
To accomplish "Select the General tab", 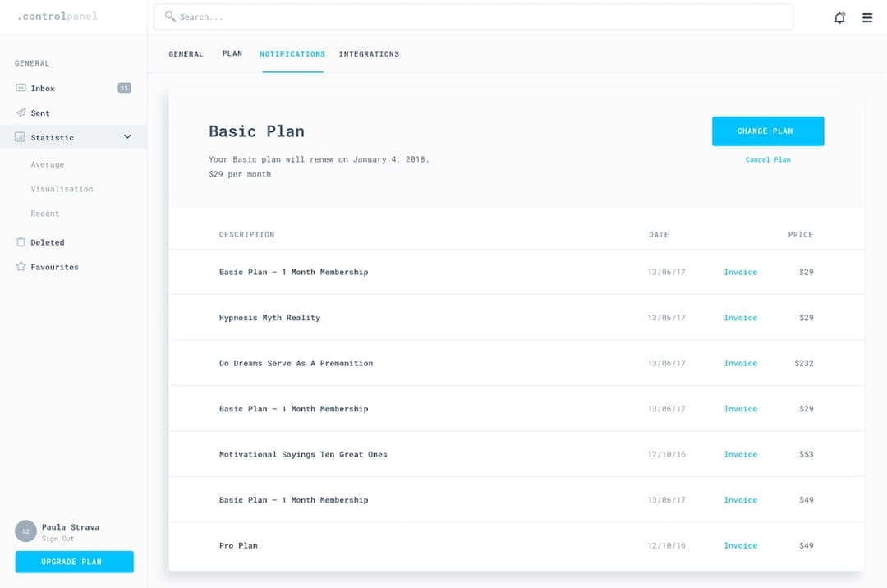I will coord(186,53).
